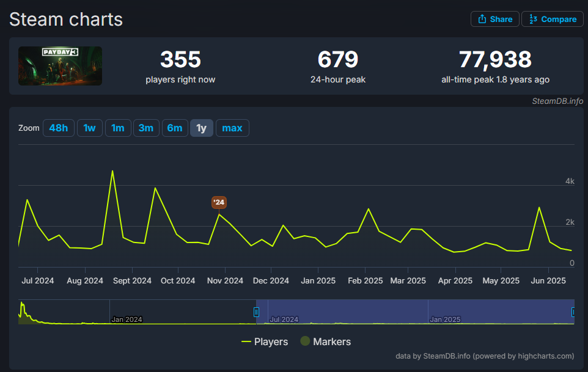Click the highlighted navigator selection area
This screenshot has width=588, height=372.
(415, 312)
